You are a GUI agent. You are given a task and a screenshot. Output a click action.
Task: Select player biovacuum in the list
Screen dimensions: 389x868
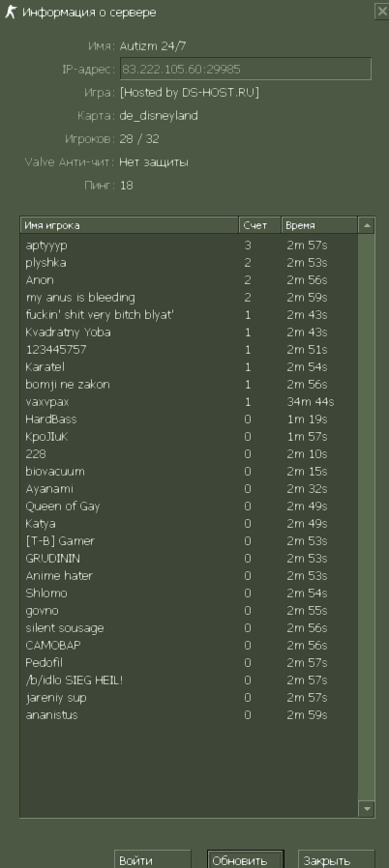coord(189,472)
